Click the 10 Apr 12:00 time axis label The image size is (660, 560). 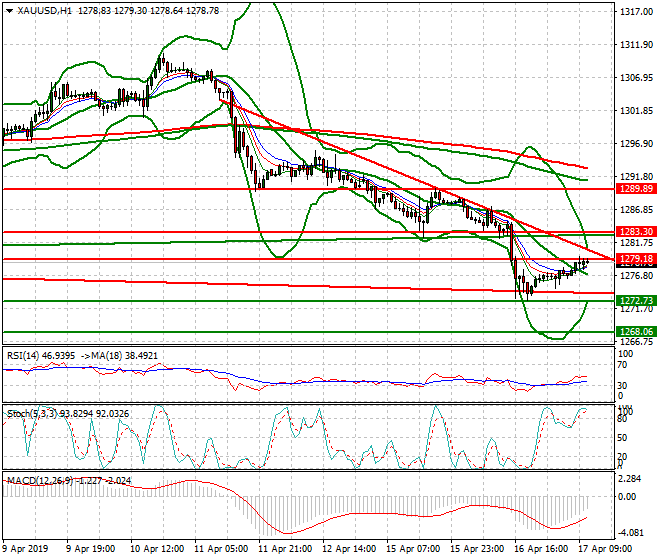[x=157, y=549]
